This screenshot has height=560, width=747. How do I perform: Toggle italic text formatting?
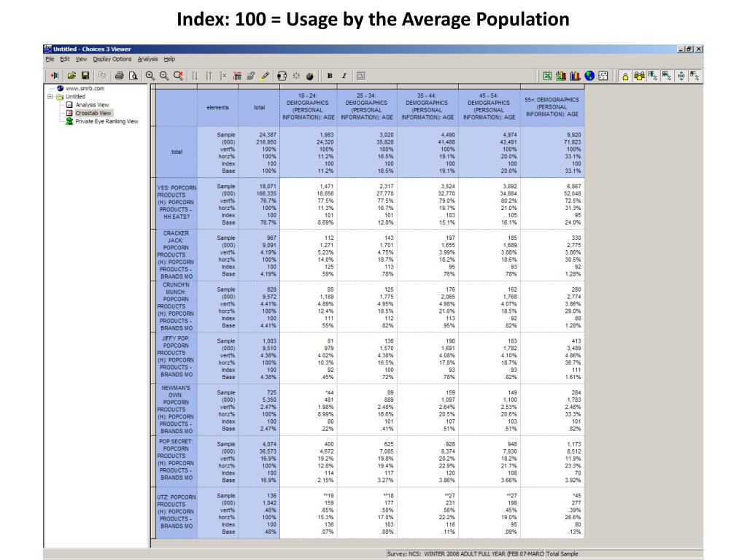344,76
